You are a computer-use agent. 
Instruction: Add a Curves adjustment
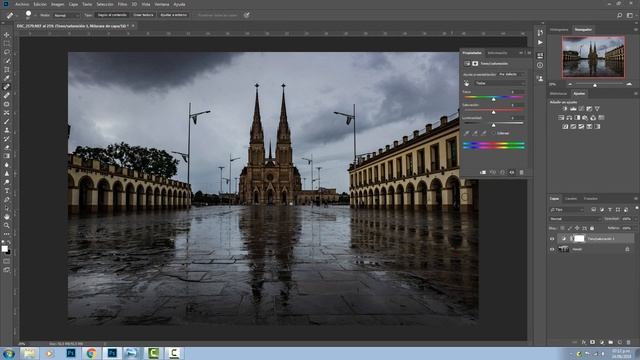point(581,109)
